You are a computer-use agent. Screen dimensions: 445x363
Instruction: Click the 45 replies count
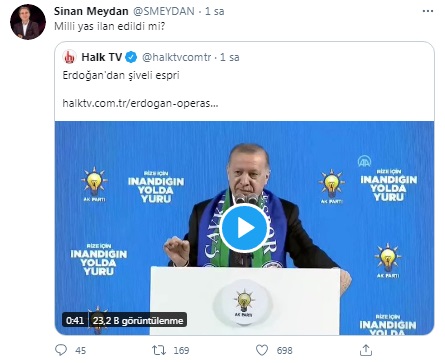[80, 350]
